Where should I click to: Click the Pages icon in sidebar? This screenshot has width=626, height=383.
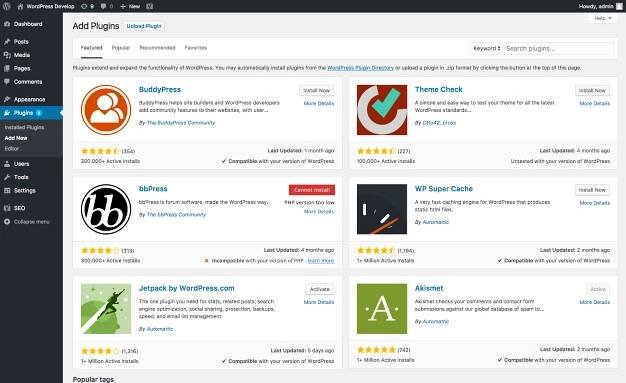click(7, 68)
